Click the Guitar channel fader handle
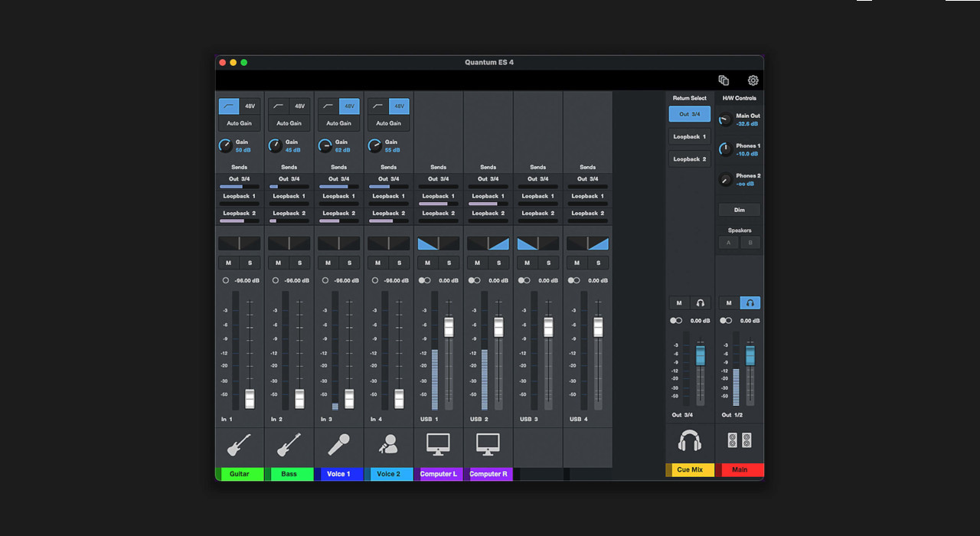 [x=250, y=399]
